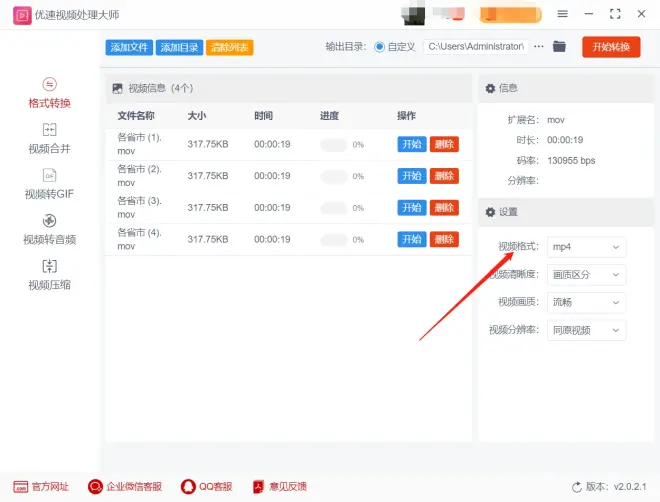Viewport: 660px width, 502px height.
Task: Click the red 开始转换 button
Action: (611, 47)
